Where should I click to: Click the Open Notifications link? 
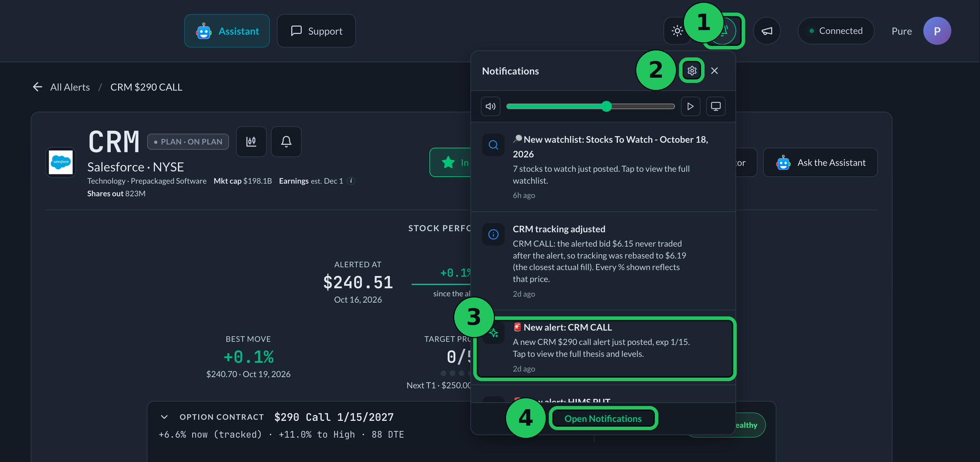[x=603, y=419]
